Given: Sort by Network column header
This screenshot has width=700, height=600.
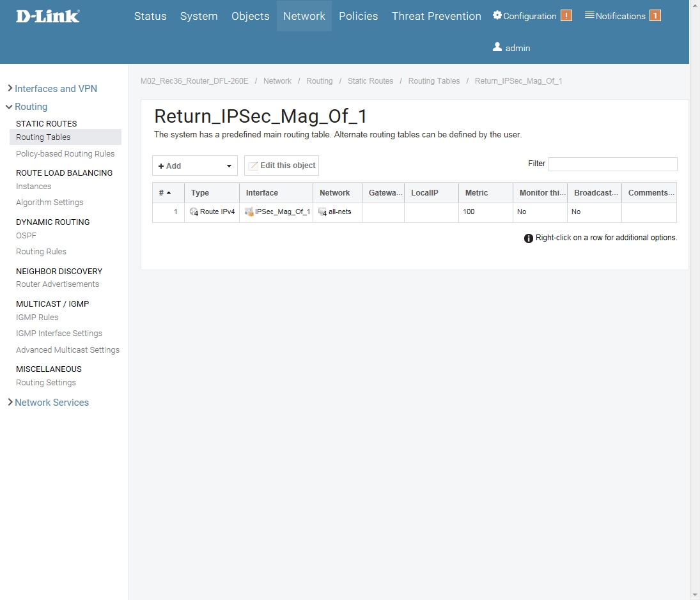Looking at the screenshot, I should click(x=338, y=193).
